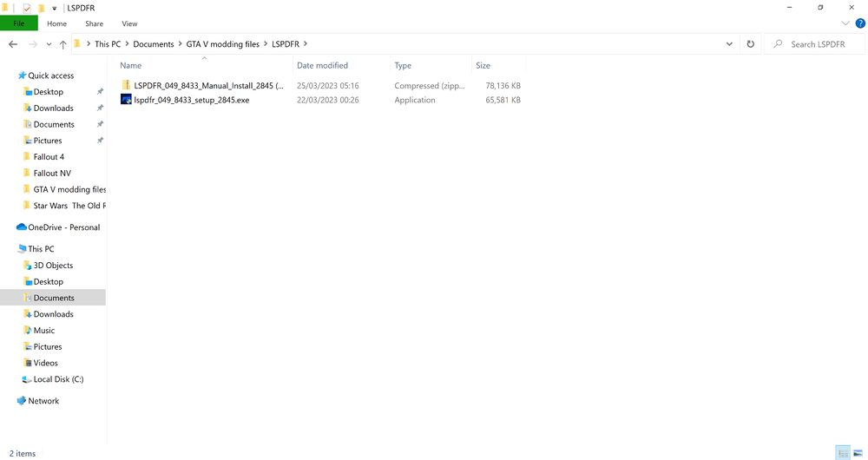The width and height of the screenshot is (868, 460).
Task: Click This PC in address bar
Action: pyautogui.click(x=108, y=44)
